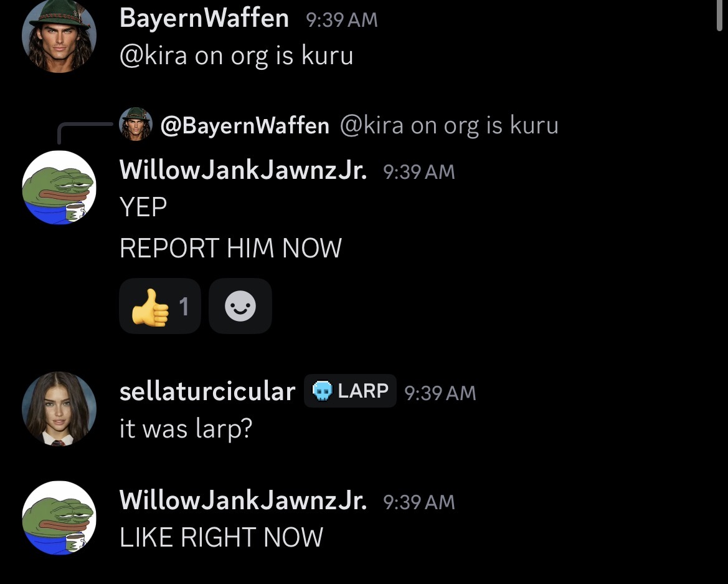Open the BayernWaffen username in first message
The width and height of the screenshot is (728, 584).
pos(204,19)
